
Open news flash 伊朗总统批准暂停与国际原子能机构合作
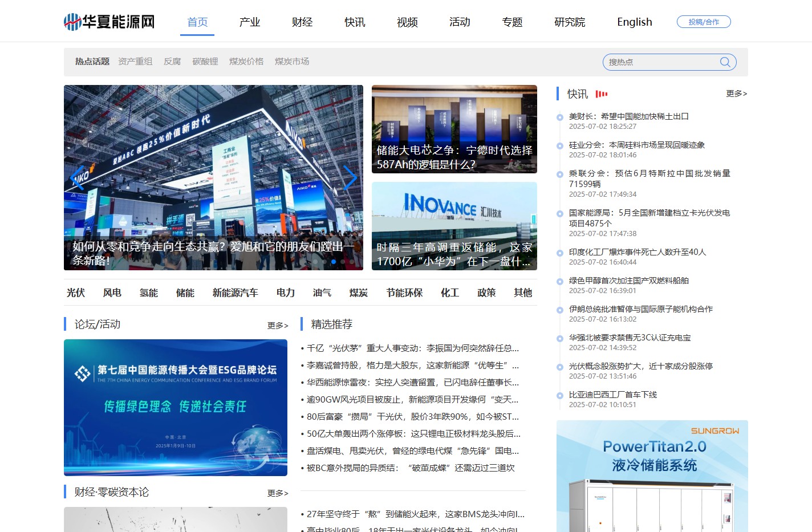641,309
